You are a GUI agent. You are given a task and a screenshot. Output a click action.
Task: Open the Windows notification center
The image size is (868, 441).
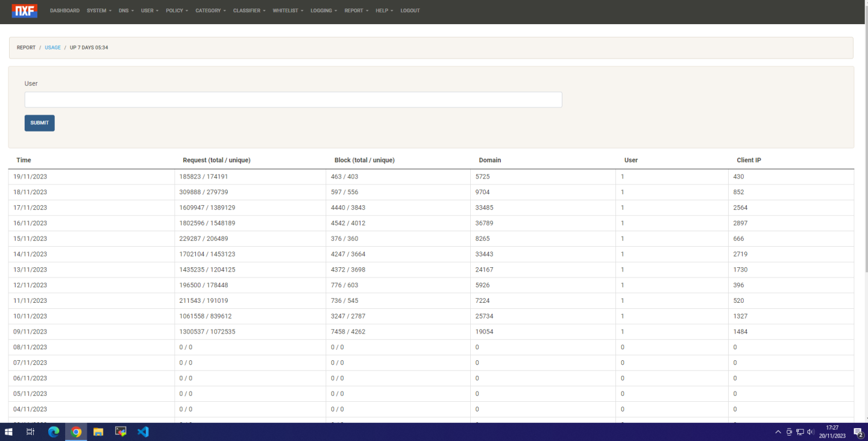(858, 432)
